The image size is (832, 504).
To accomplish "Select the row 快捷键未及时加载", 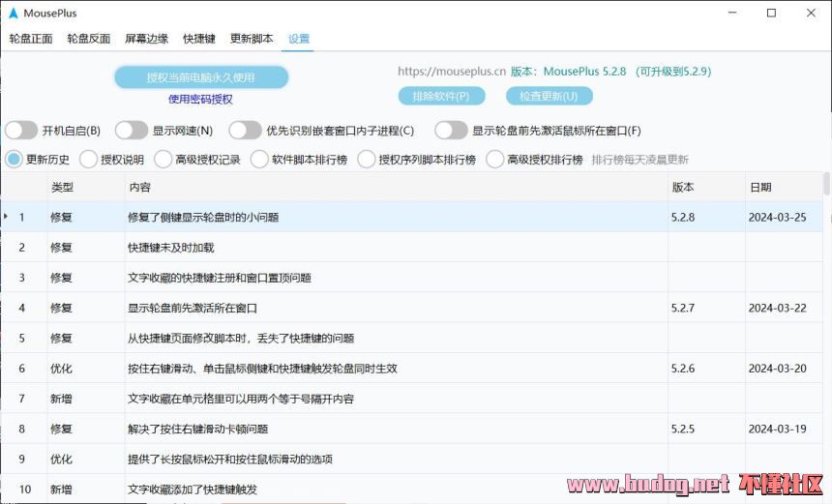I will tap(411, 248).
